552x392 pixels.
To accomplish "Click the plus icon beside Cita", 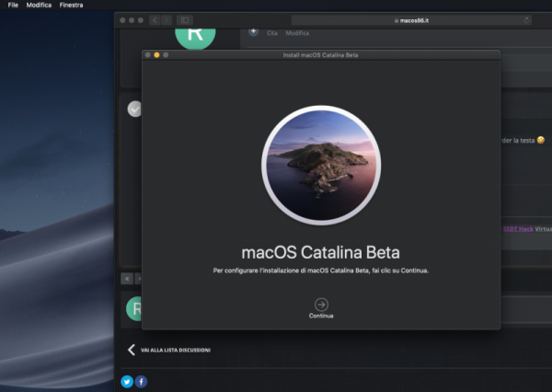I will [x=253, y=31].
